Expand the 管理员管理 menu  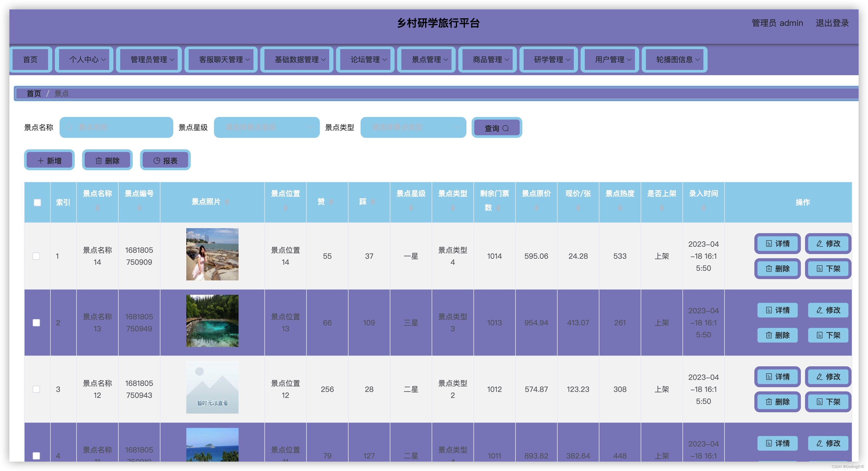tap(149, 60)
